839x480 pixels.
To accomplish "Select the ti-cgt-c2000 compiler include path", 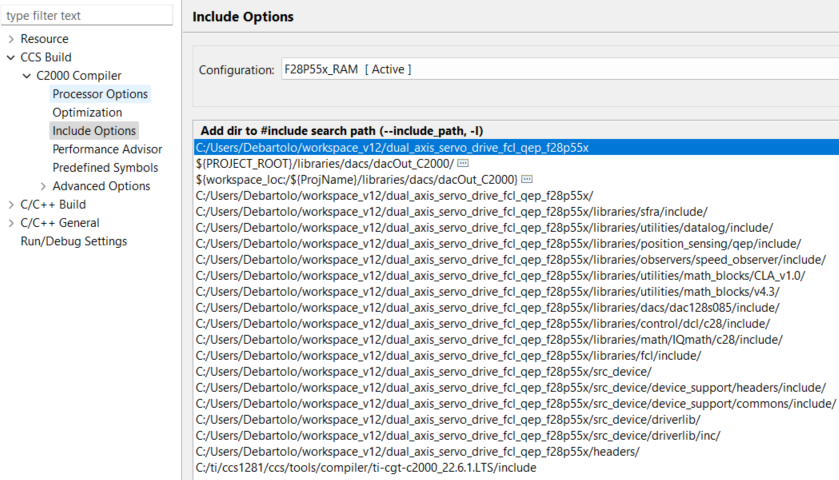I will tap(366, 467).
